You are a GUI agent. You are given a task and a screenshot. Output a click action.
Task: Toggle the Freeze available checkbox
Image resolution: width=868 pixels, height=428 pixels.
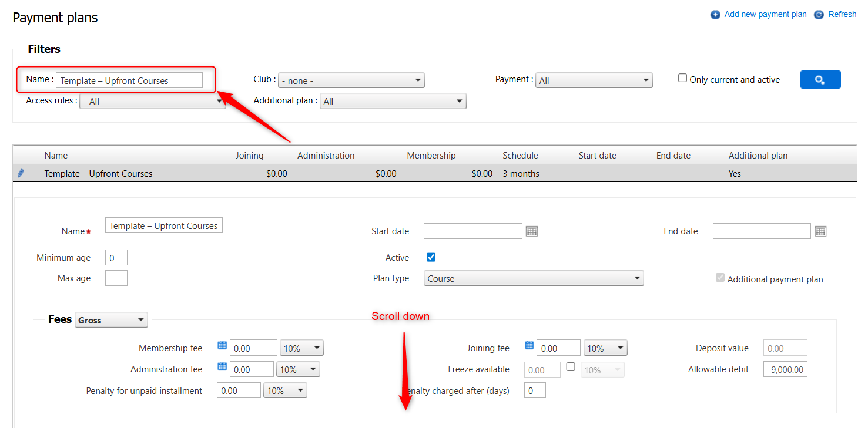[570, 367]
